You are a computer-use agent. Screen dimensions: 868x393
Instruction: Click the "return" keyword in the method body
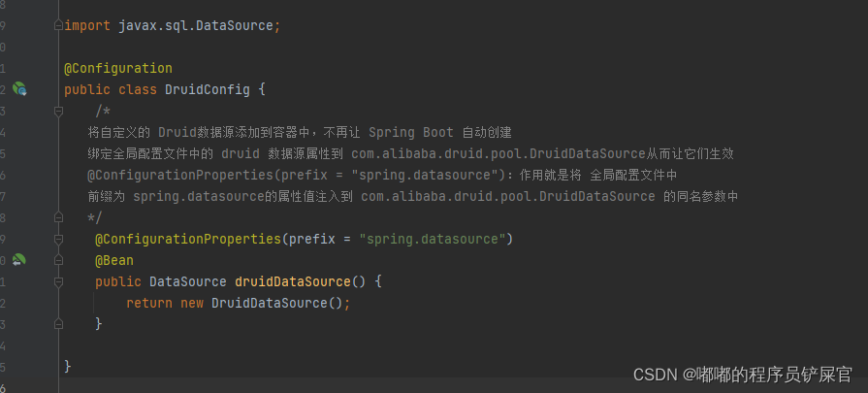pyautogui.click(x=148, y=303)
